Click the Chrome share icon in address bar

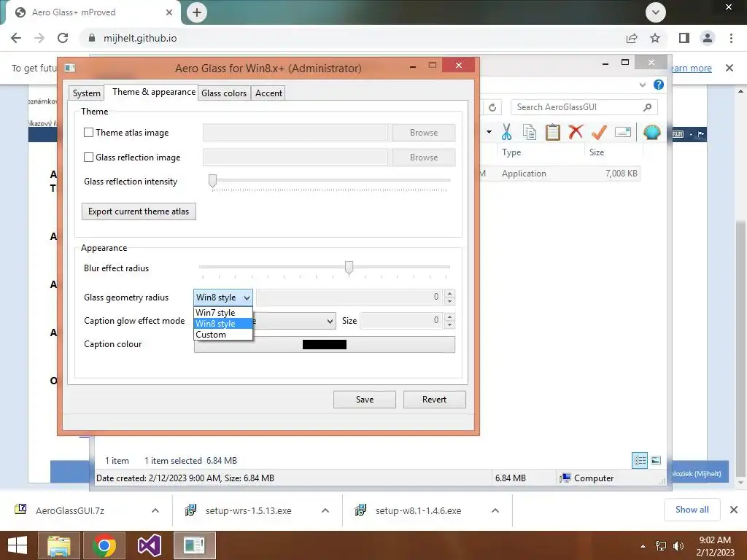coord(632,38)
